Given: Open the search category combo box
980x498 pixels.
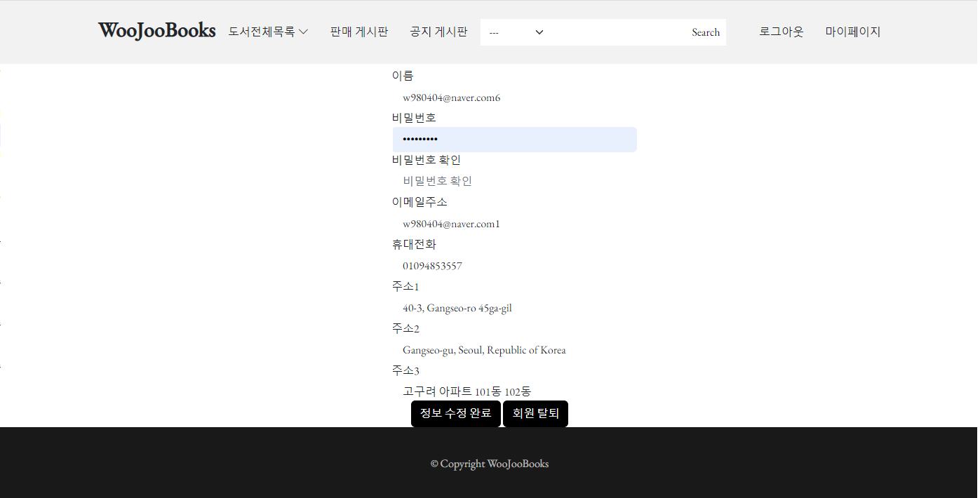Looking at the screenshot, I should coord(517,32).
